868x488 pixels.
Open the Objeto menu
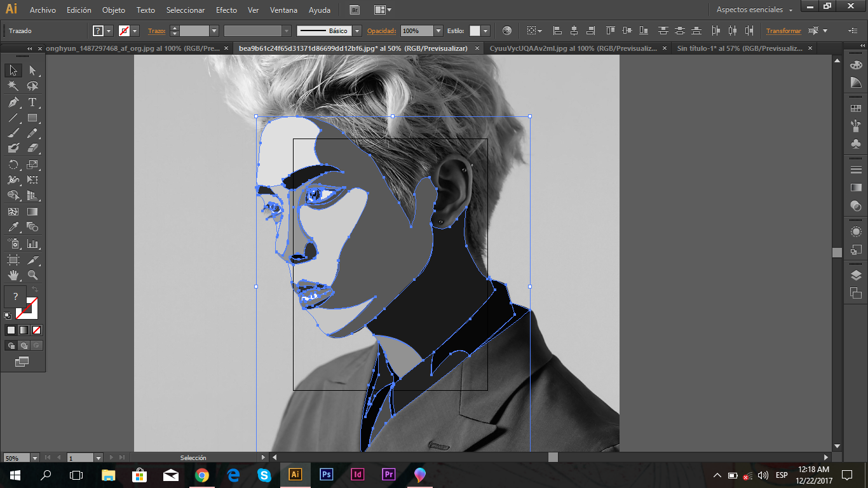114,10
